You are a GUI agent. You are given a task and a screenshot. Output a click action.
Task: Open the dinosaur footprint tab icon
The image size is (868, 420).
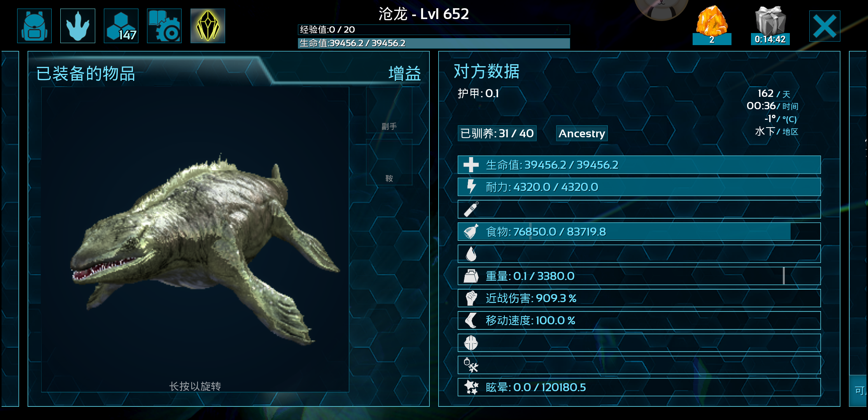coord(78,26)
